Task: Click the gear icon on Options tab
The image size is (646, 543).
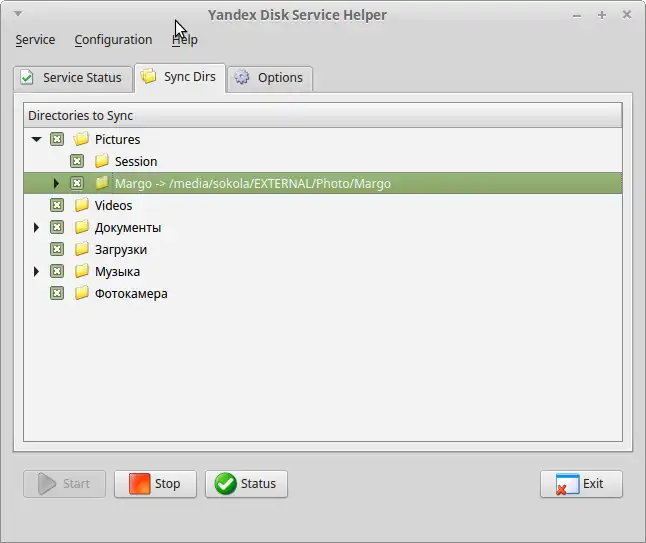Action: pyautogui.click(x=242, y=77)
